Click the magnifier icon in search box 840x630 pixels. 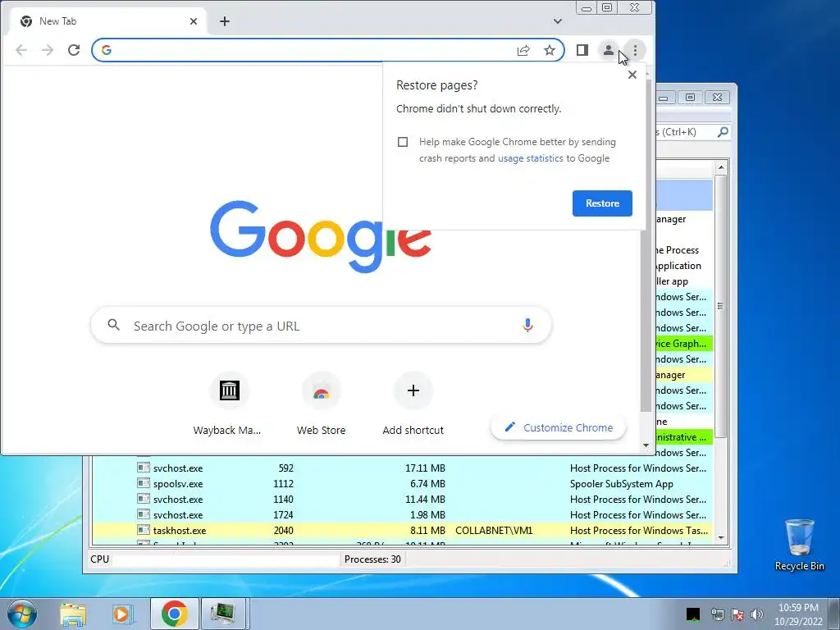[113, 325]
